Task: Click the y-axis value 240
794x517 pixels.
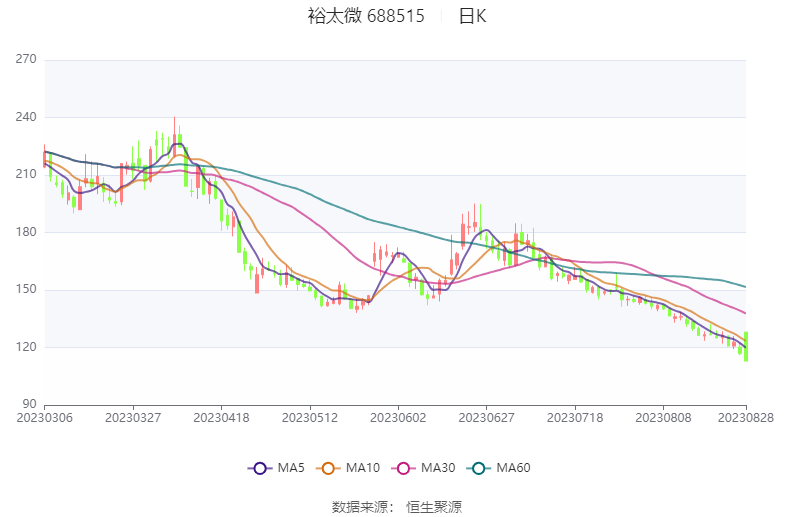Action: tap(26, 117)
